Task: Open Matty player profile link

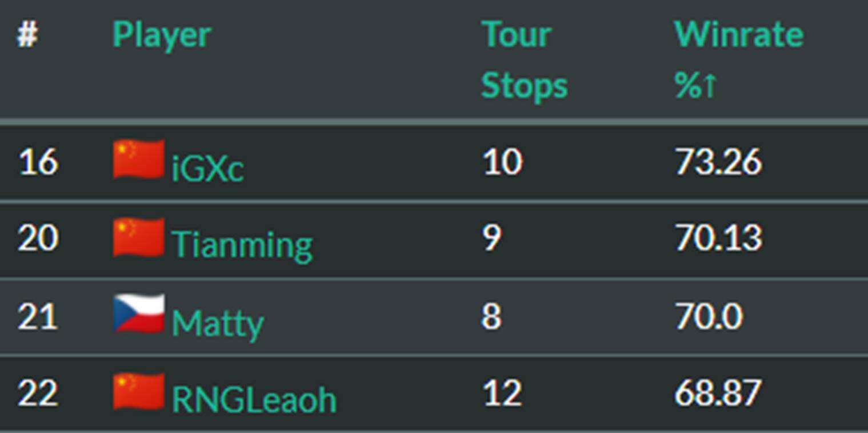Action: click(218, 323)
